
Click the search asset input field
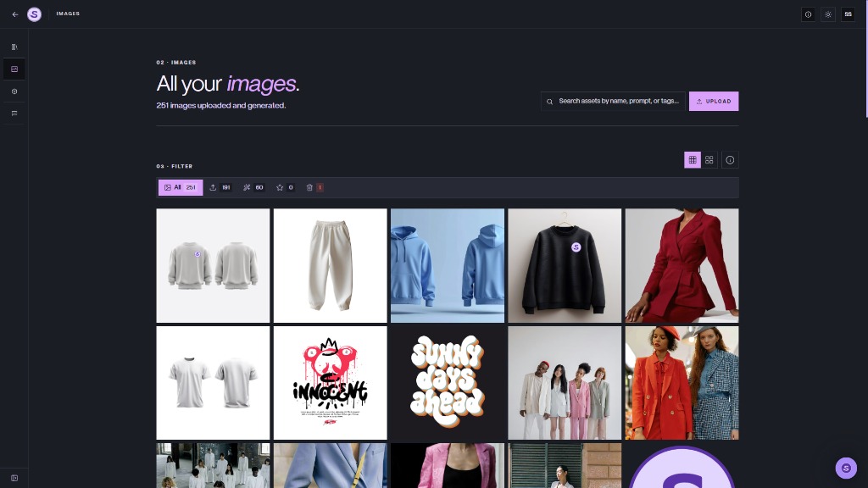(x=613, y=102)
